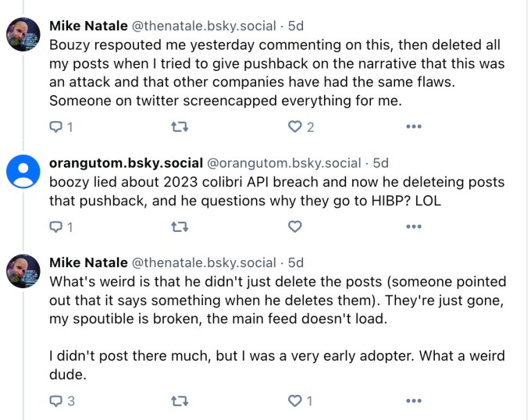531x420 pixels.
Task: Repost Mike Natale's last post
Action: (180, 401)
